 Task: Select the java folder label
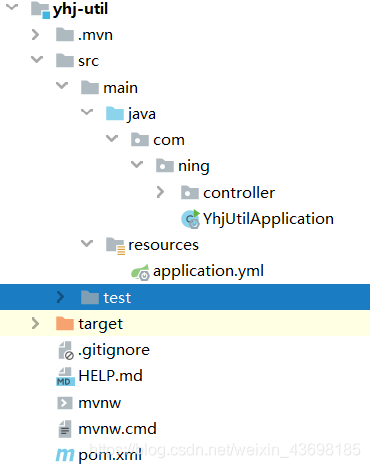pyautogui.click(x=141, y=115)
